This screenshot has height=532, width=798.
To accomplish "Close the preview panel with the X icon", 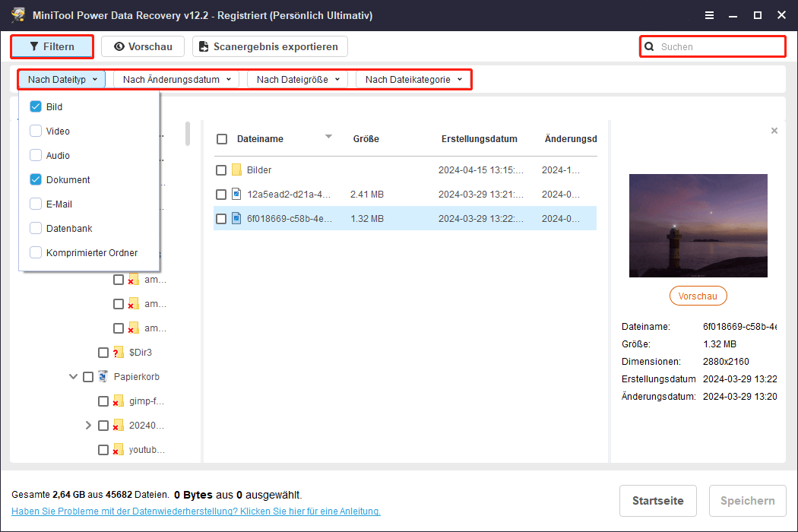I will click(774, 131).
